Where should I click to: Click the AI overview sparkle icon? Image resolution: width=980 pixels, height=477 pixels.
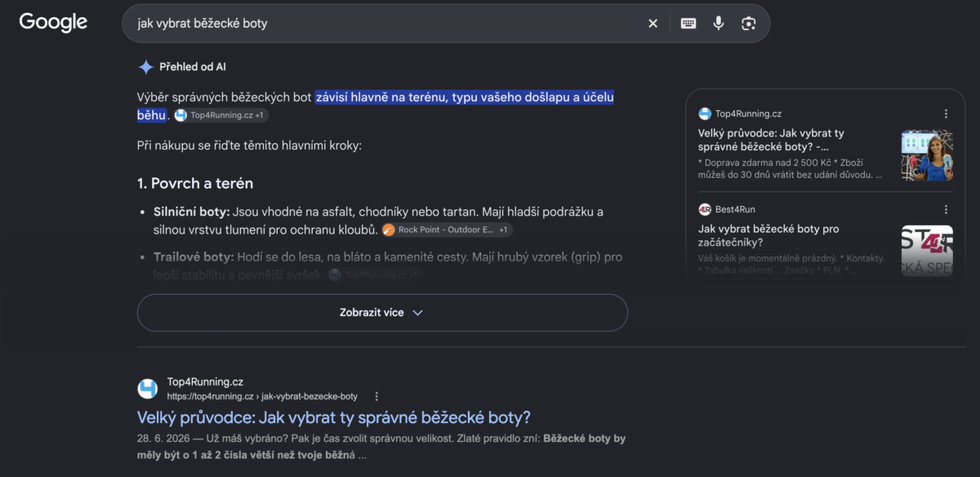click(x=145, y=67)
